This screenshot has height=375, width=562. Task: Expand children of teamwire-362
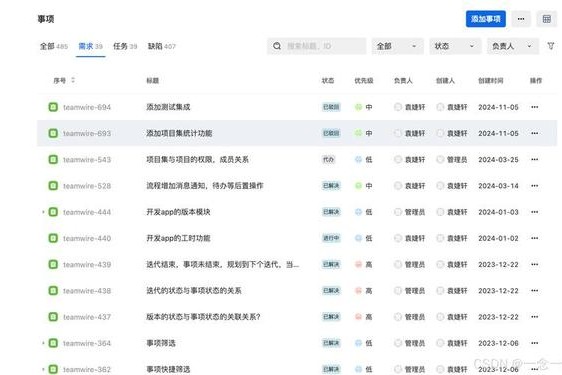(43, 369)
